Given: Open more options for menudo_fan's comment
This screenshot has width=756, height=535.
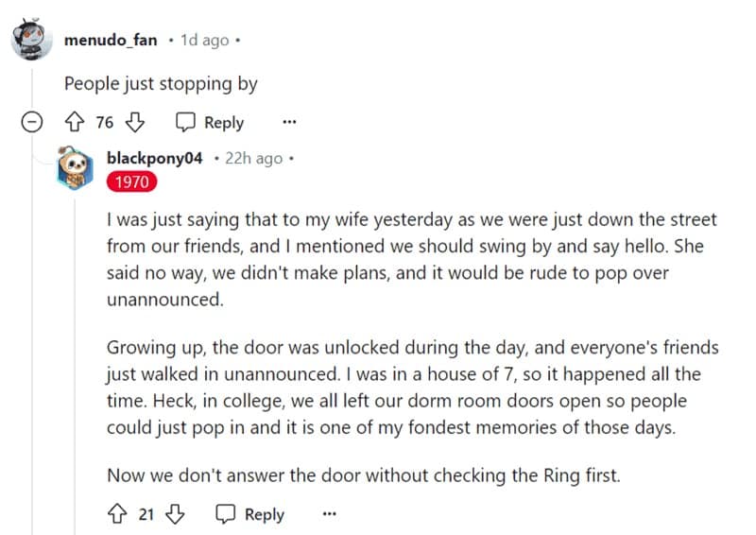Looking at the screenshot, I should click(289, 122).
